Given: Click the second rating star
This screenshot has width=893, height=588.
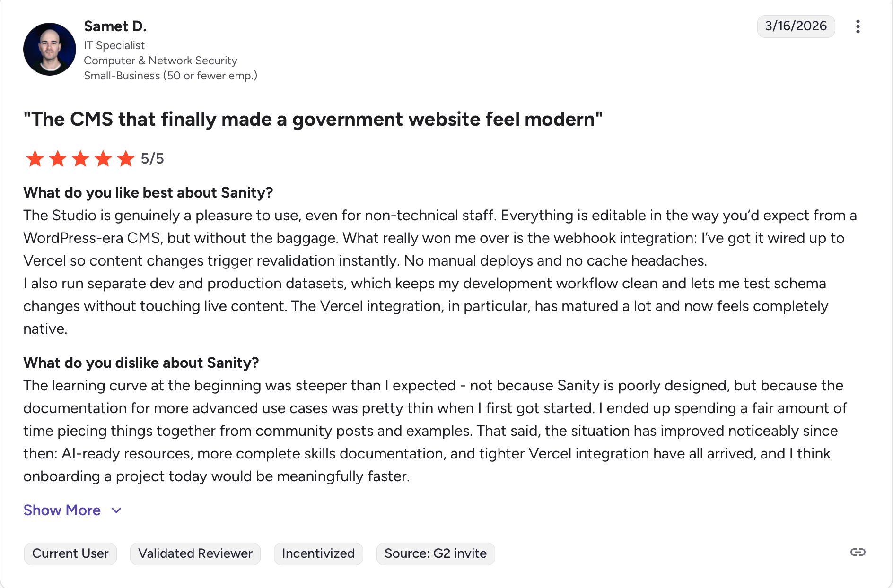Looking at the screenshot, I should [x=58, y=159].
